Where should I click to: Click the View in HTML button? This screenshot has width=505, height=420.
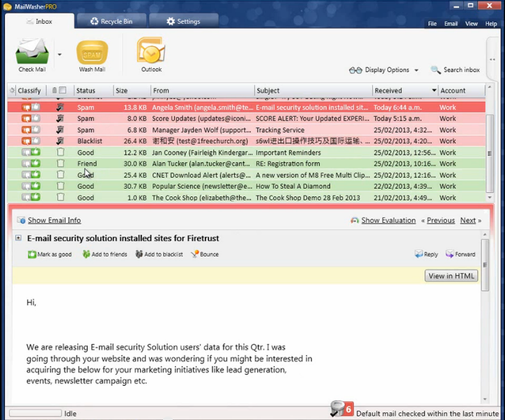pyautogui.click(x=451, y=276)
